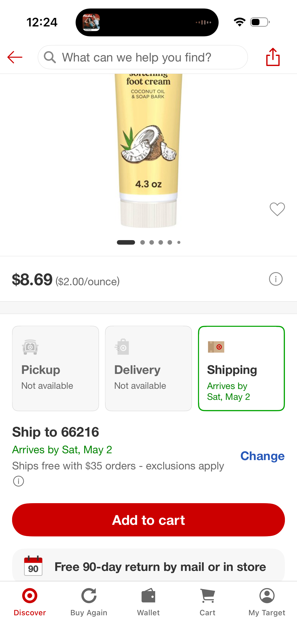Tap the search field
Screen dimensions: 297x644
143,57
